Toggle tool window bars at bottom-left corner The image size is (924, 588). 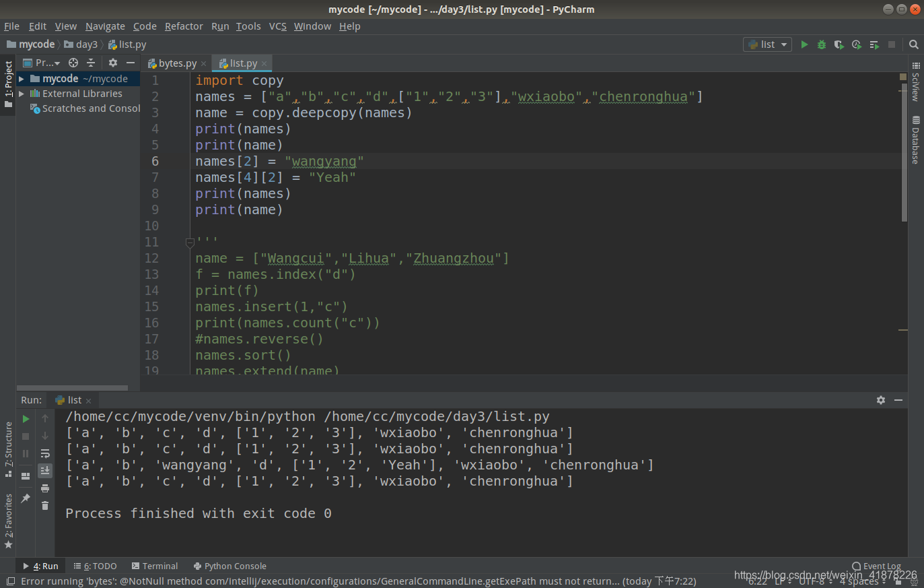[9, 581]
